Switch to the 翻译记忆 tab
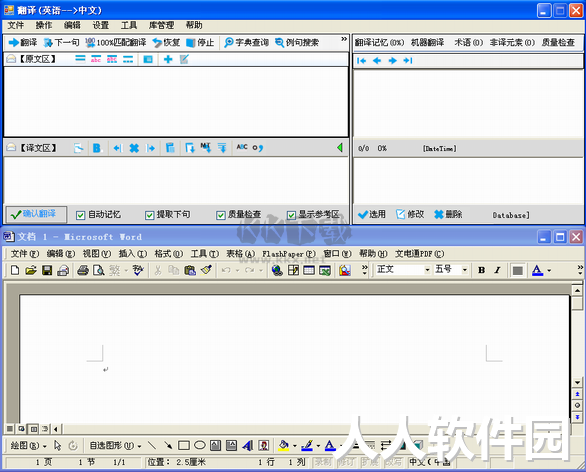Screen dimensions: 586x472 coord(379,43)
